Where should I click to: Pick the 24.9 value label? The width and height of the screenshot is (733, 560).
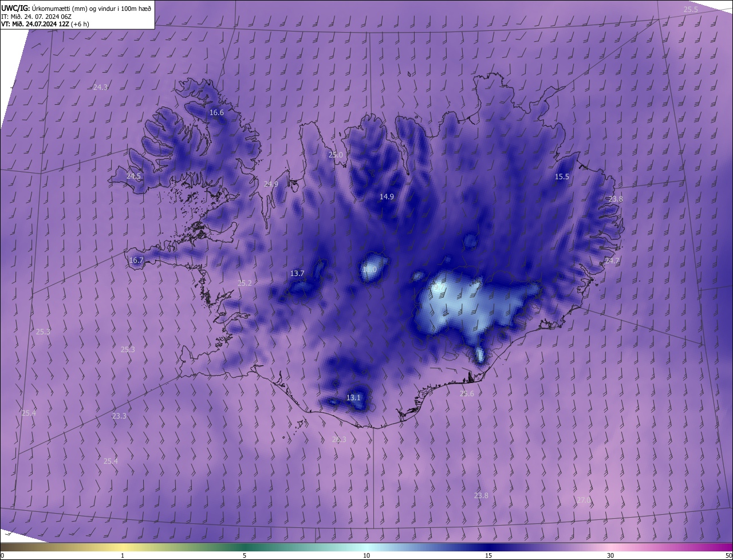(271, 184)
